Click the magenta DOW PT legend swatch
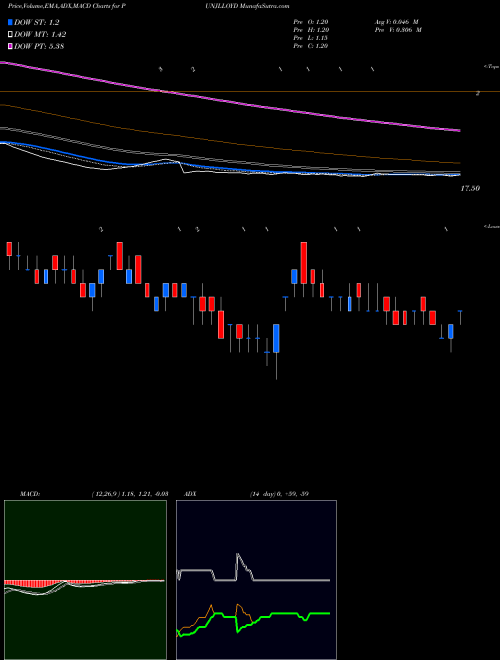 click(11, 46)
